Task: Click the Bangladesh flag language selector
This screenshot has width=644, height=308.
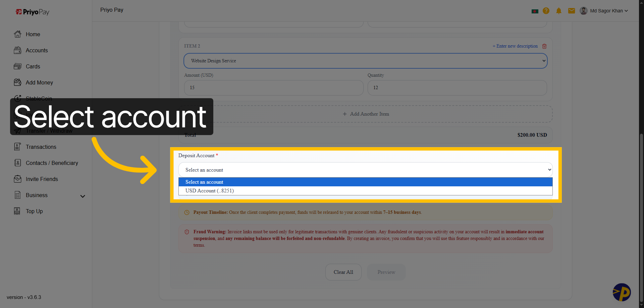Action: click(x=535, y=11)
